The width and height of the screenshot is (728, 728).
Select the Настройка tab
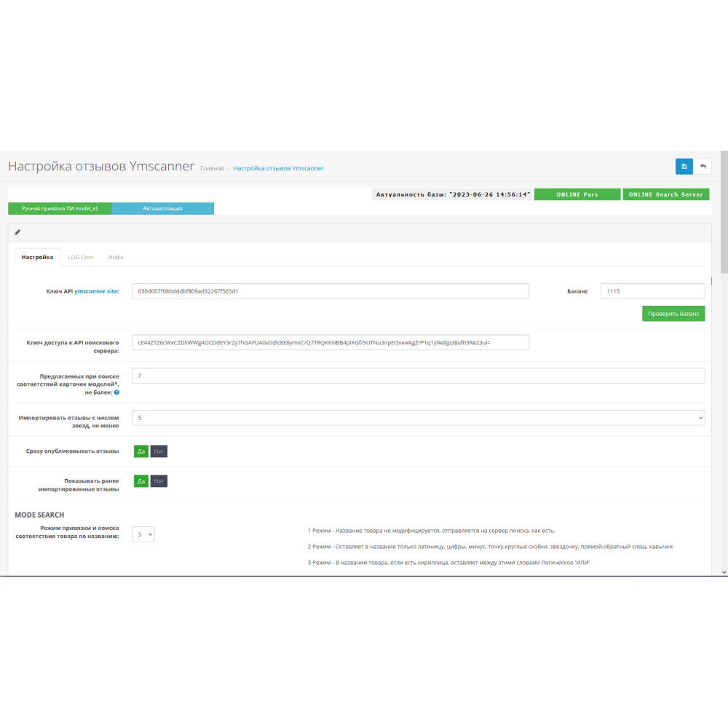coord(37,258)
